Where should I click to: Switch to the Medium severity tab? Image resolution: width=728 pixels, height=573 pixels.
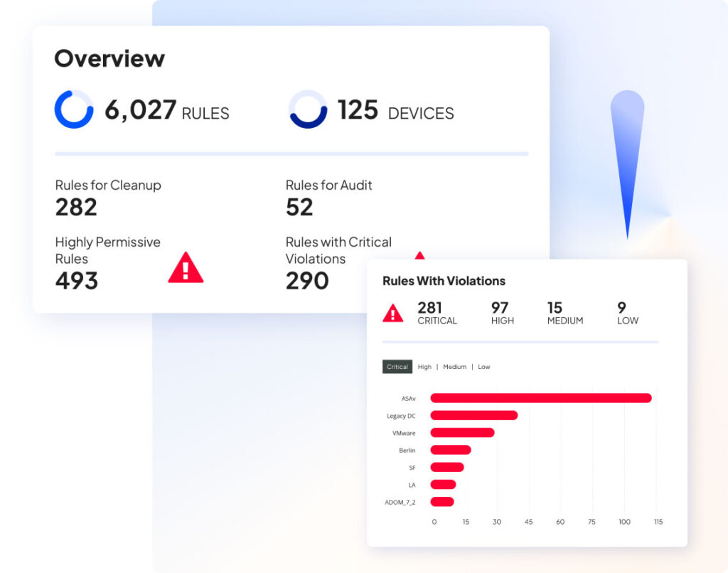pos(454,367)
